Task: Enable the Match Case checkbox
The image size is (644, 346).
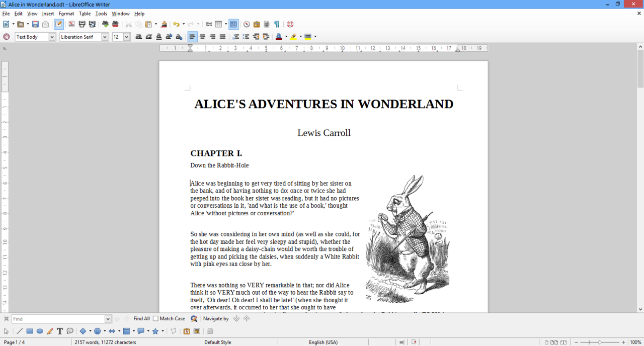Action: (156, 319)
